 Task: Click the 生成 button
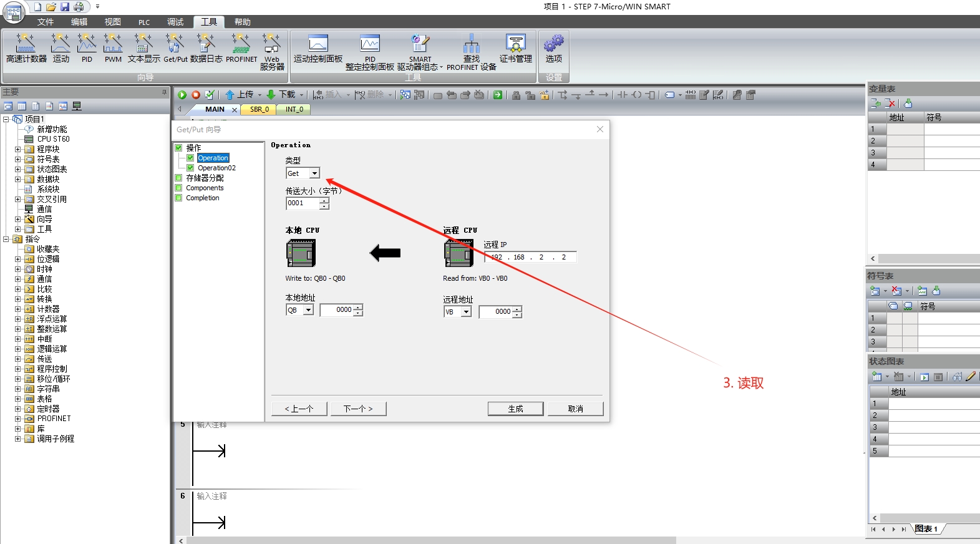click(x=515, y=409)
